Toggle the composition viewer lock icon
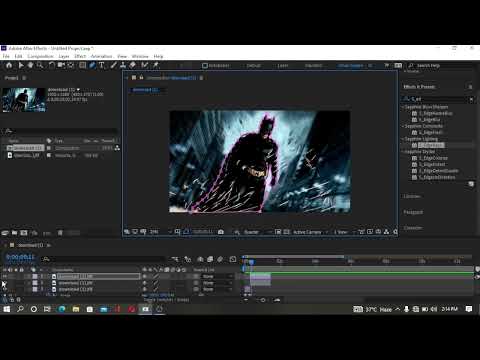480x360 pixels. click(141, 78)
